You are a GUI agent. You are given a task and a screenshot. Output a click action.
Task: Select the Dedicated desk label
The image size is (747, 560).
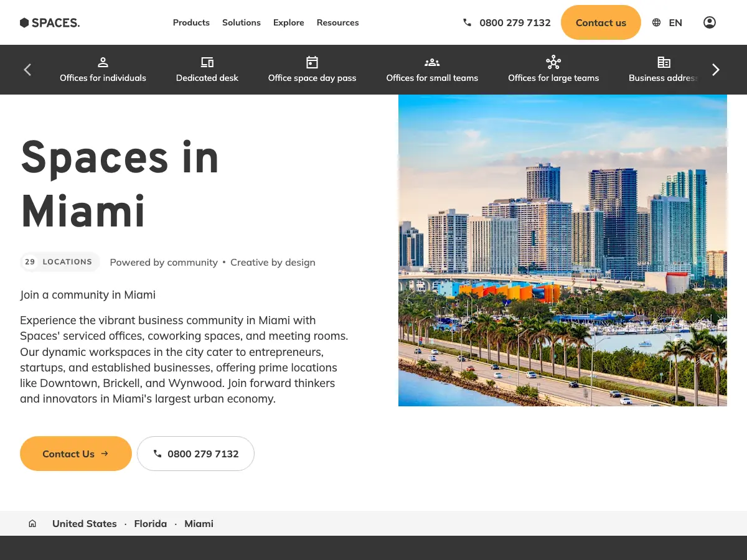pyautogui.click(x=207, y=78)
